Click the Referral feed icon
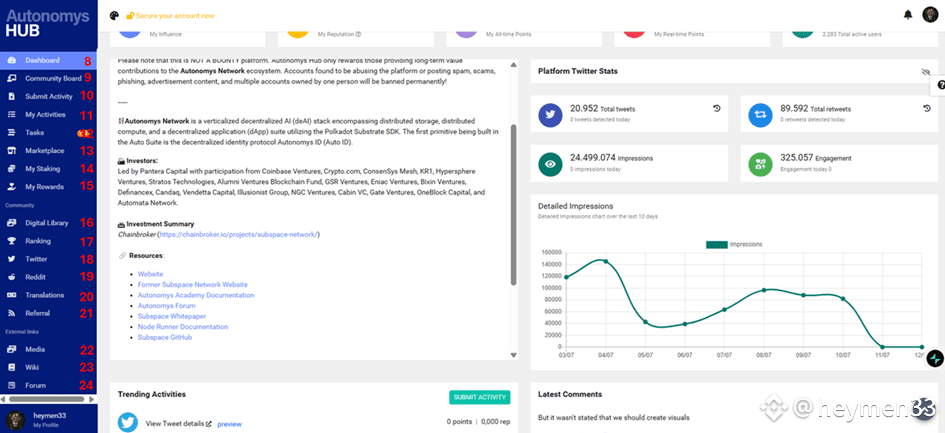Screen dimensions: 945x433 tap(11, 314)
